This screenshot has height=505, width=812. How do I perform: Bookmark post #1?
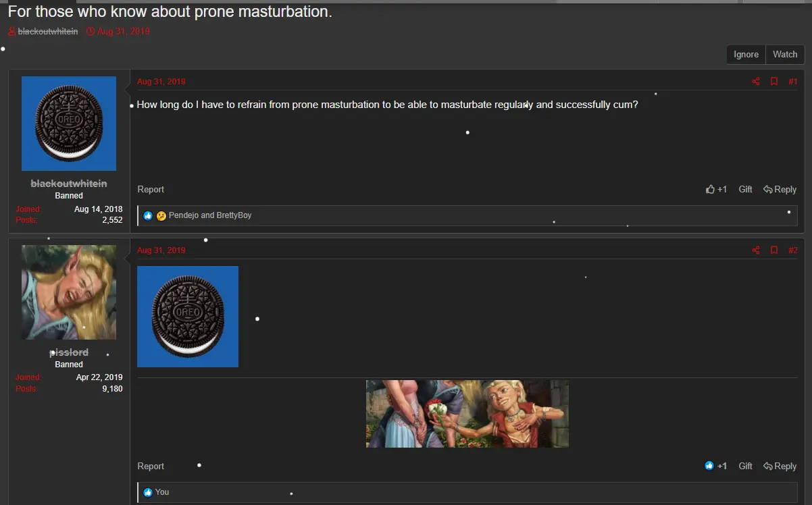(x=774, y=82)
